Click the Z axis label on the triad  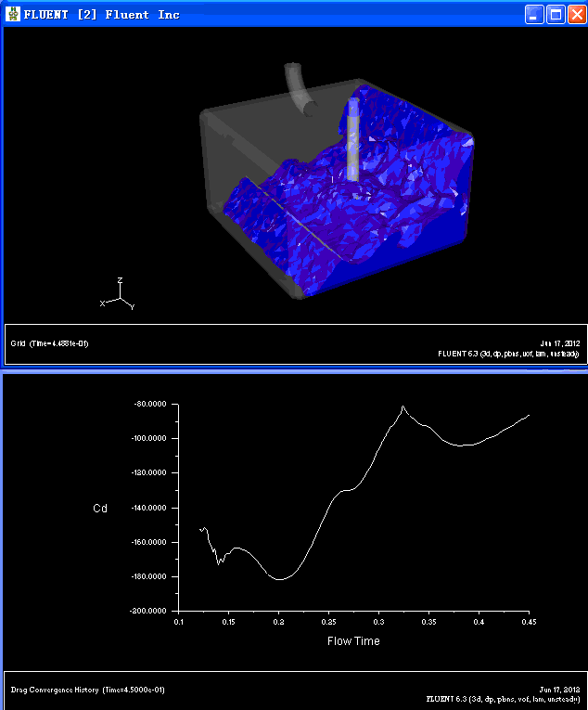(120, 280)
